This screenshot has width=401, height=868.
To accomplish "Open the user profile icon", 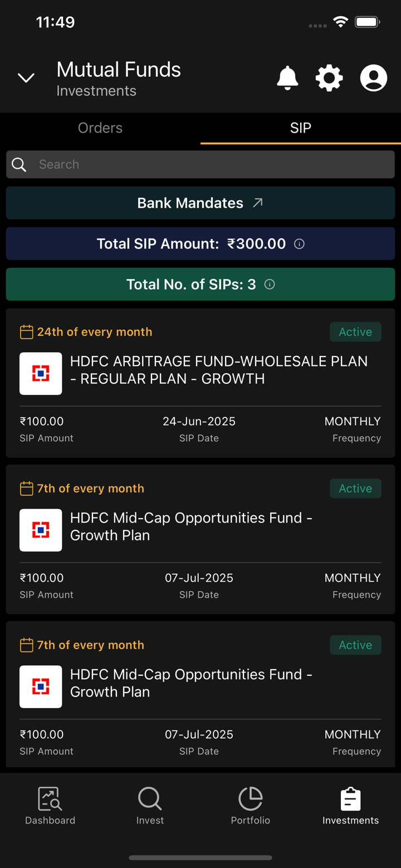I will point(373,78).
